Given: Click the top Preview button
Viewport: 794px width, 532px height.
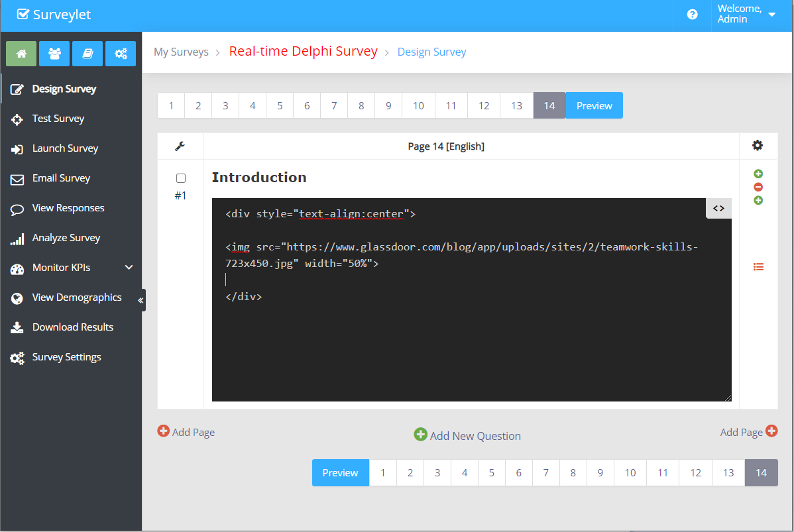Looking at the screenshot, I should pos(594,105).
